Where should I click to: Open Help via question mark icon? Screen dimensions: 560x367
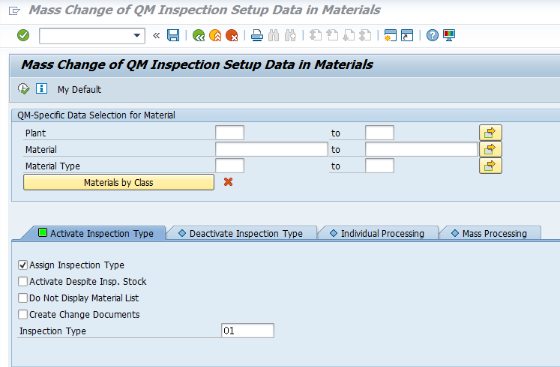432,35
